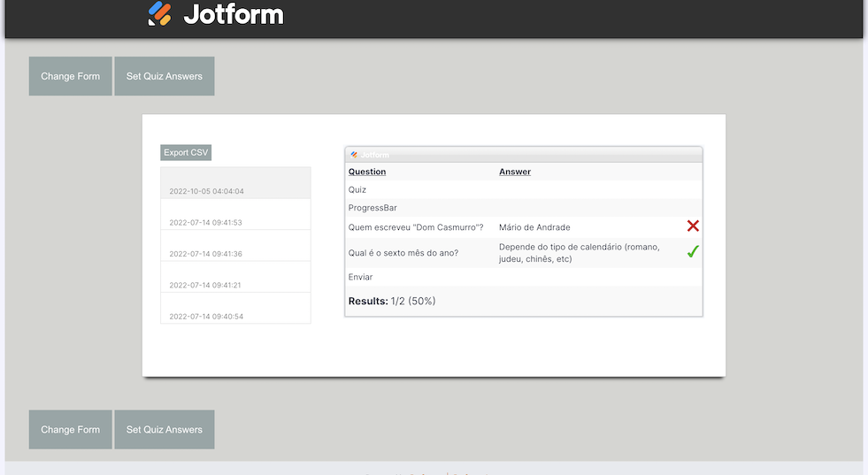Select submission 2022-07-14 09:41:53
This screenshot has width=868, height=475.
tap(236, 214)
